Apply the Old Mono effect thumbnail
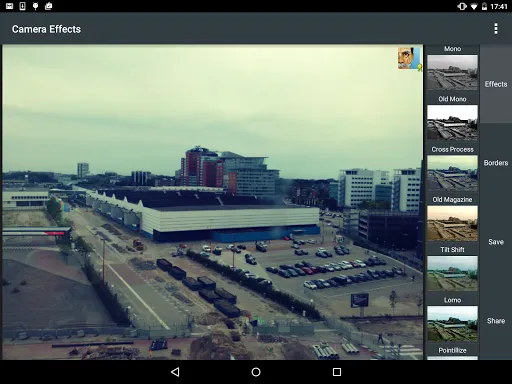The width and height of the screenshot is (512, 384). [x=452, y=123]
